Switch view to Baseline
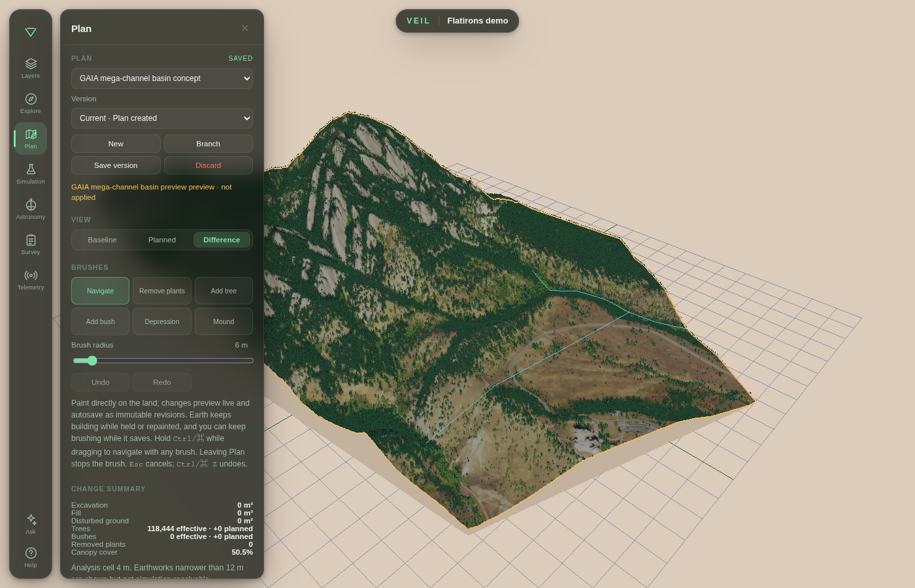 pos(103,240)
